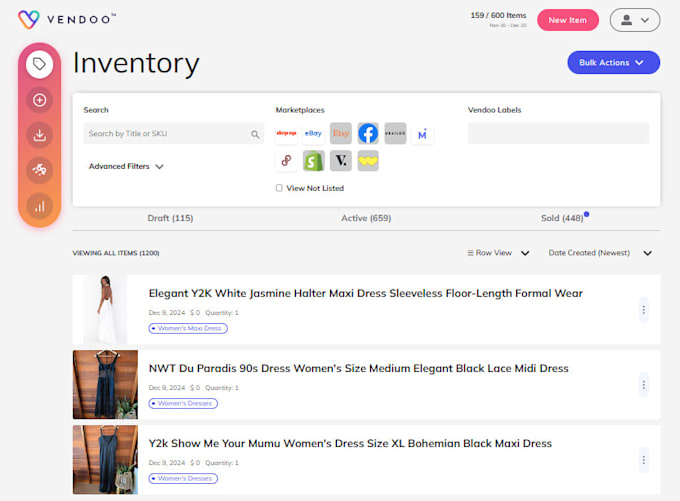
Task: Filter by Etsy marketplace icon
Action: [x=341, y=133]
